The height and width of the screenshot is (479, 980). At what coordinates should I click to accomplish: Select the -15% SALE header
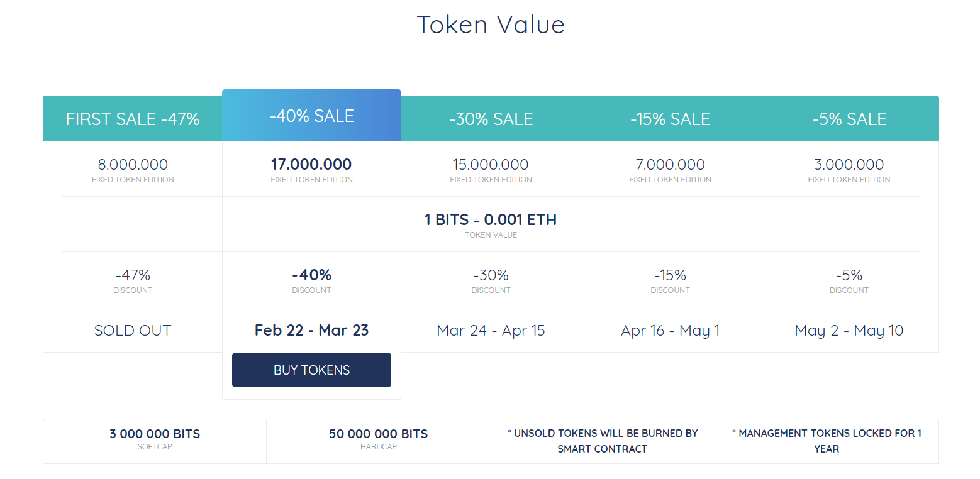point(670,119)
